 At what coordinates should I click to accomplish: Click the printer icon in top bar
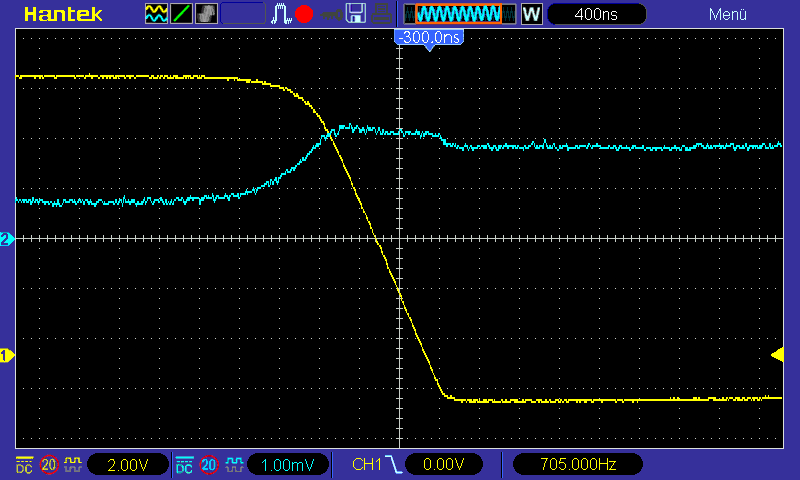click(x=381, y=14)
